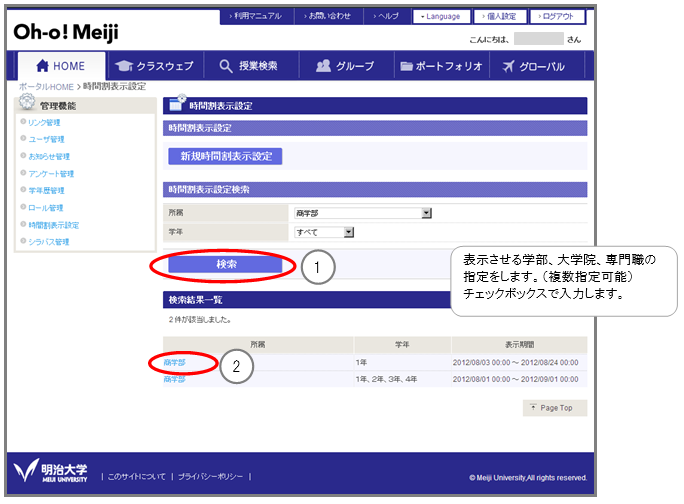The width and height of the screenshot is (684, 504).
Task: Click the ログアウト button
Action: (x=557, y=17)
